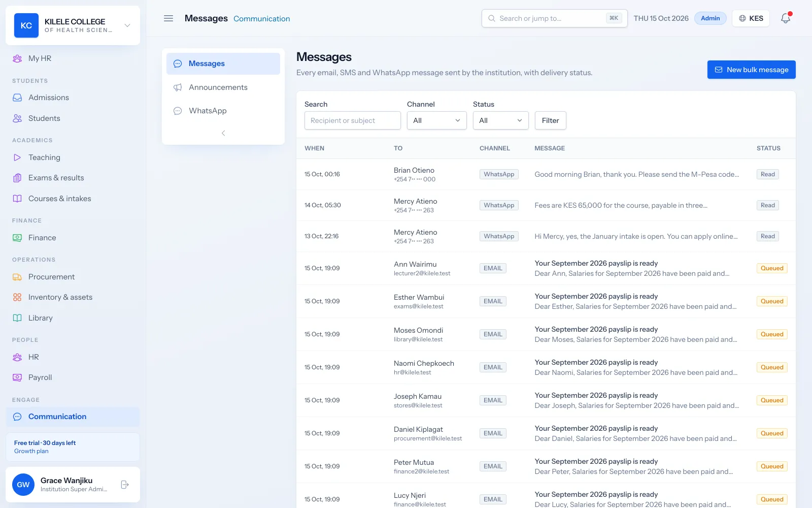Open Mercy Atieno's 14 Oct message

point(546,205)
